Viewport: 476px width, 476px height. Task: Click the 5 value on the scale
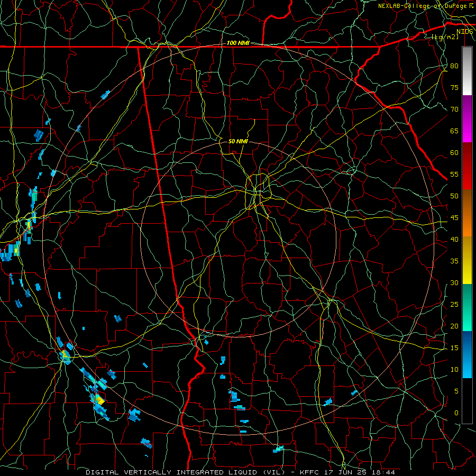456,391
